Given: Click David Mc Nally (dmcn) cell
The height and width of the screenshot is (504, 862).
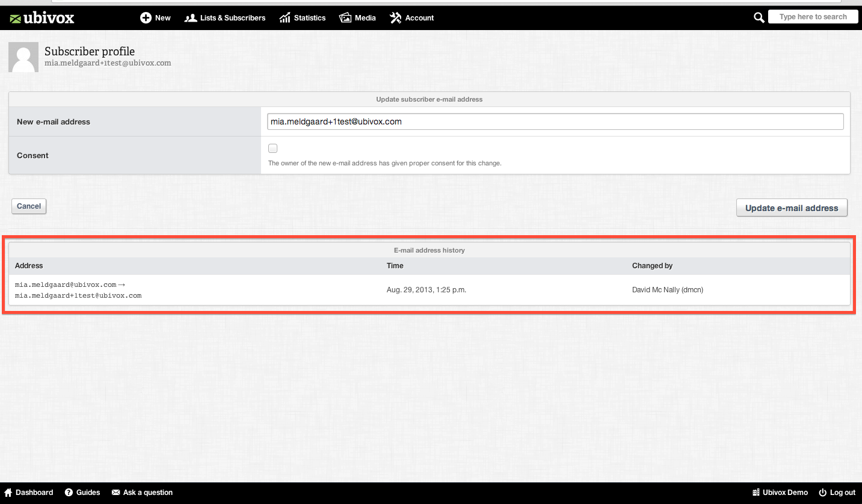Looking at the screenshot, I should [668, 290].
